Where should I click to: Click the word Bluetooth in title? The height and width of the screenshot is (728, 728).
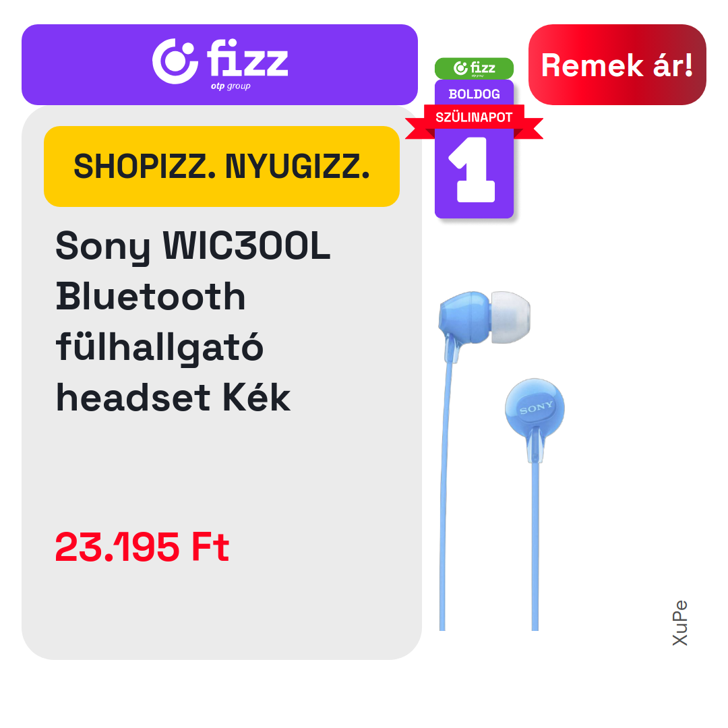150,297
